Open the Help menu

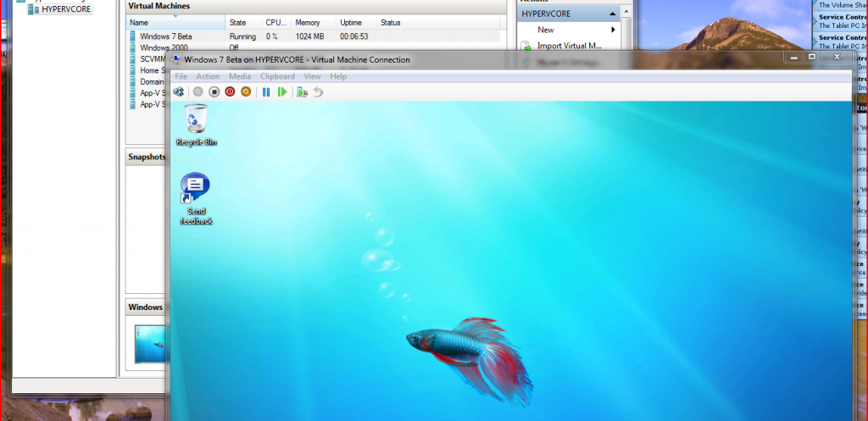coord(338,76)
